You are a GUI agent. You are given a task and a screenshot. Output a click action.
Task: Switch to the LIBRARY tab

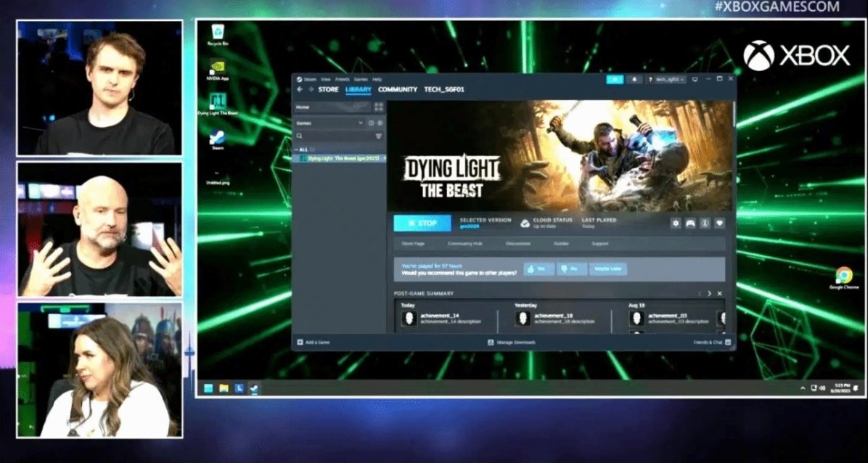[x=359, y=89]
